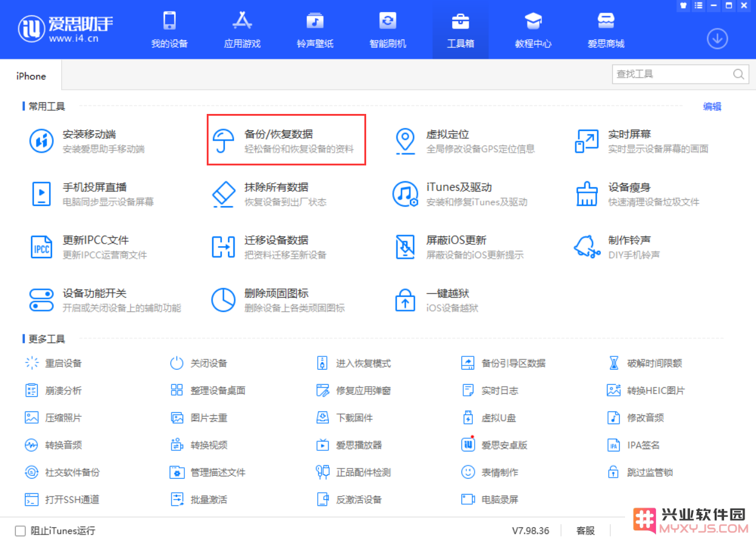
Task: Open the 删除顽固图标 icon
Action: coord(223,300)
